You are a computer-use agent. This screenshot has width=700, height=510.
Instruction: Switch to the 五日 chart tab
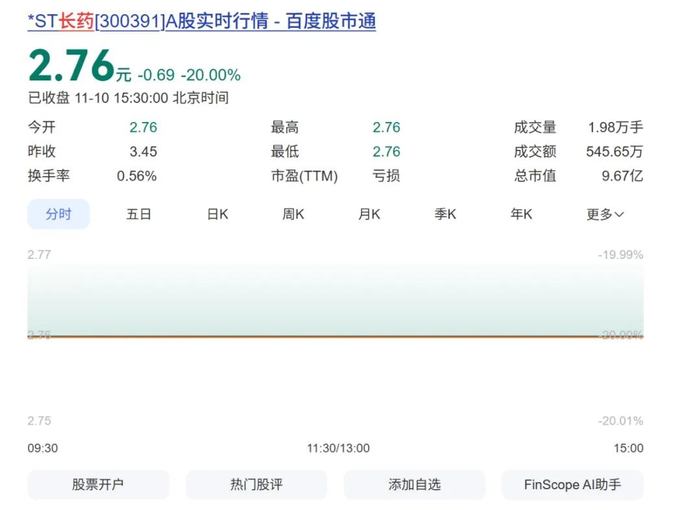(139, 214)
